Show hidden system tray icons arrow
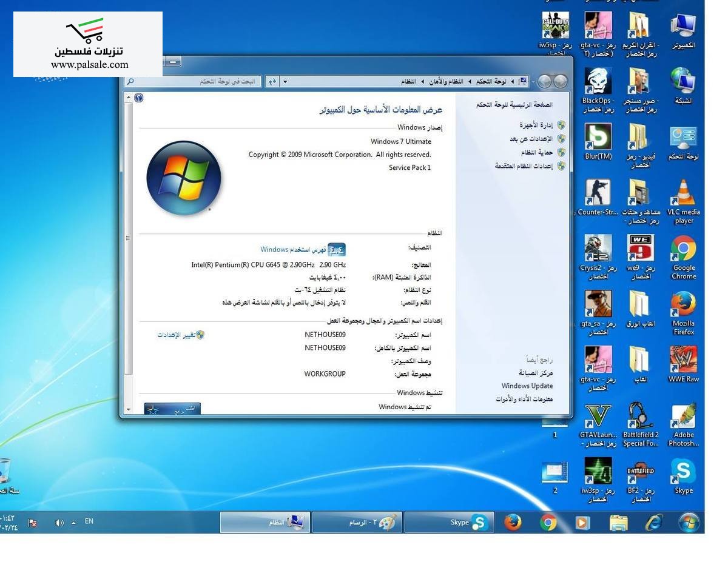The image size is (728, 582). coord(74,523)
